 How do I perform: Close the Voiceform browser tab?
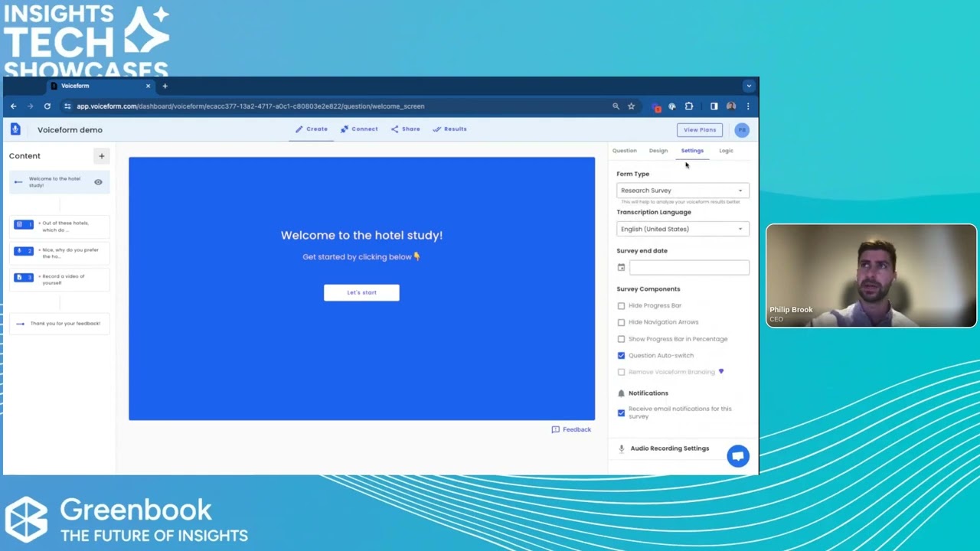click(x=148, y=86)
